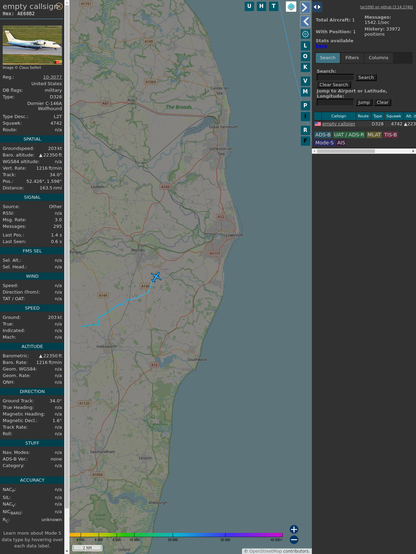Toggle the H button on map
Image resolution: width=416 pixels, height=554 pixels.
tap(261, 6)
